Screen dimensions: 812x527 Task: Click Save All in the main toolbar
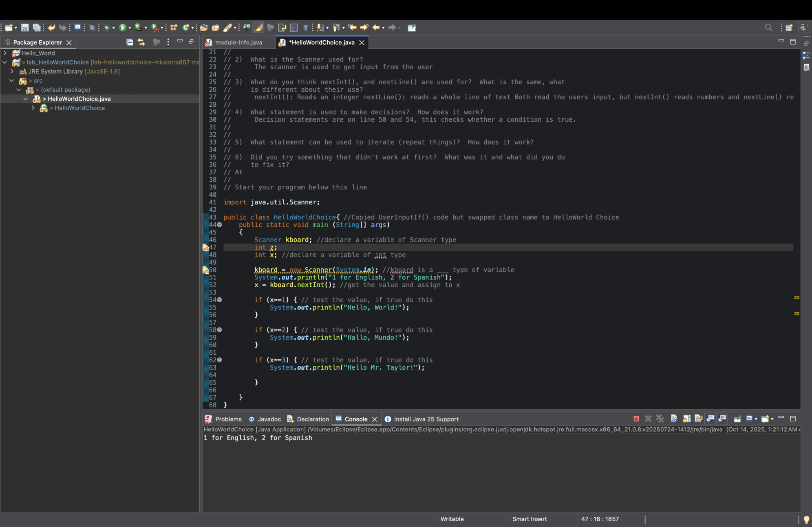click(x=37, y=28)
